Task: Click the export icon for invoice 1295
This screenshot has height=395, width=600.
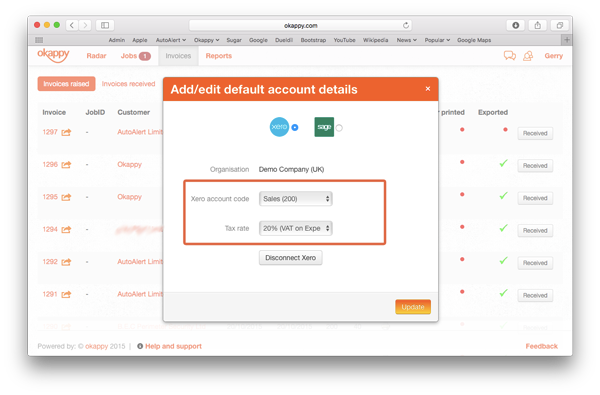Action: (66, 197)
